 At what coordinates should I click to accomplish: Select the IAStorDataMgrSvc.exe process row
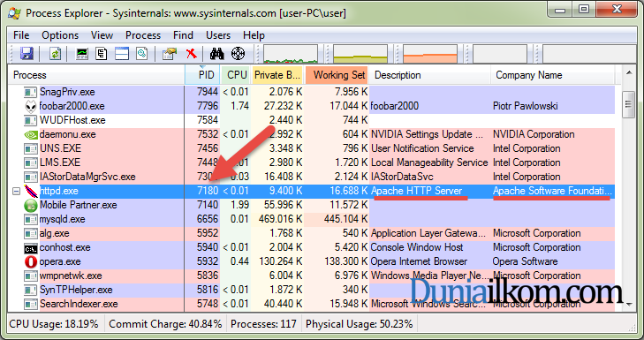coord(311,177)
